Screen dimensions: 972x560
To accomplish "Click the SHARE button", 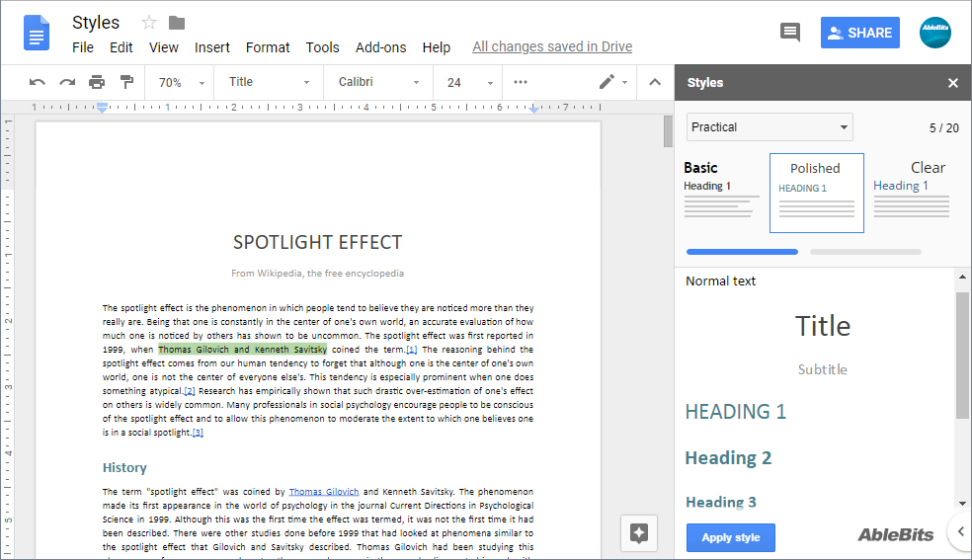I will point(859,33).
